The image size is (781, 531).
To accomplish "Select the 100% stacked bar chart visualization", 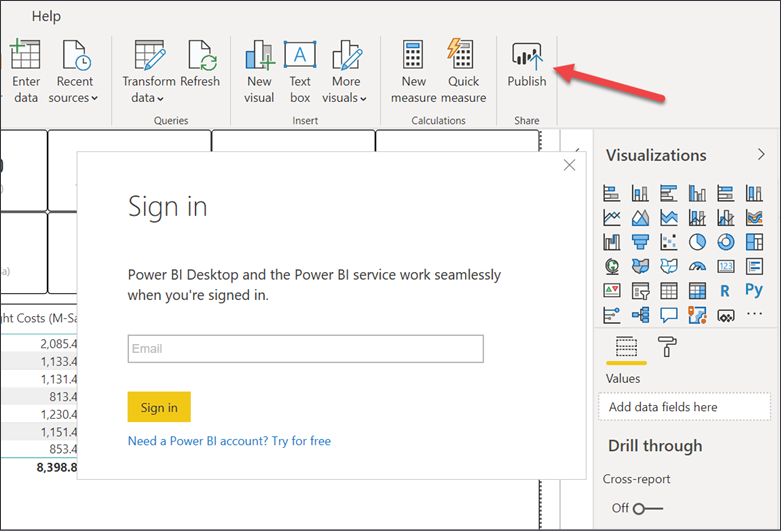I will tap(726, 193).
